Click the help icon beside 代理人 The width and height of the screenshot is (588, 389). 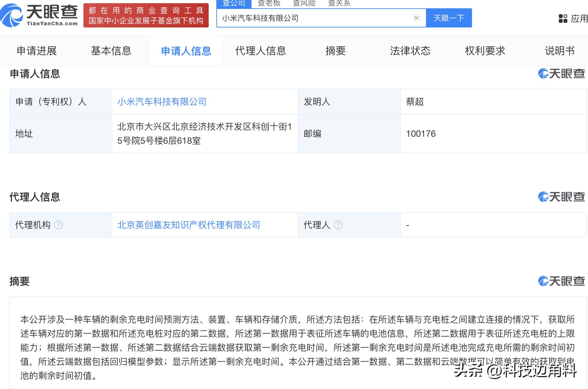[338, 225]
